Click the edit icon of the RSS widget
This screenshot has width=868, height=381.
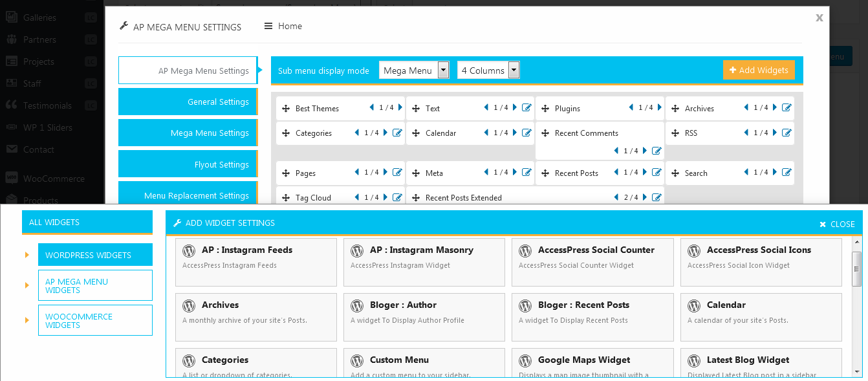click(x=787, y=133)
